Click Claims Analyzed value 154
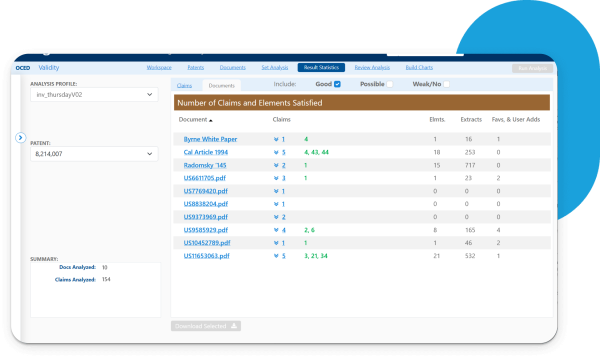 point(106,280)
